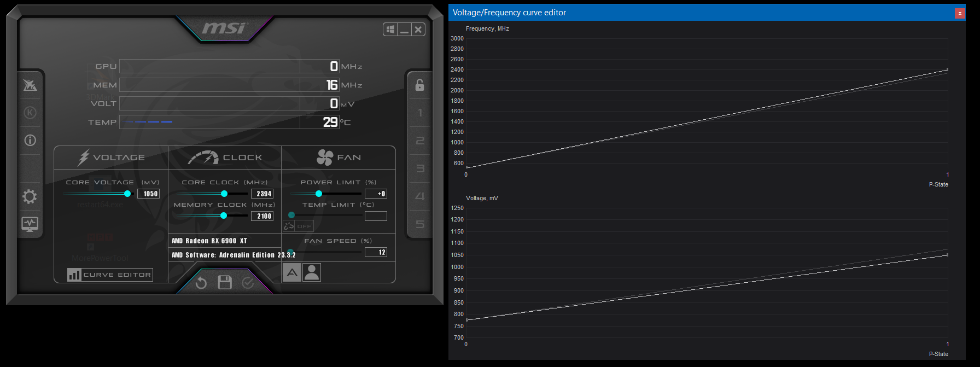The height and width of the screenshot is (367, 980).
Task: Click the TEMP readout showing 29°C
Action: 229,122
